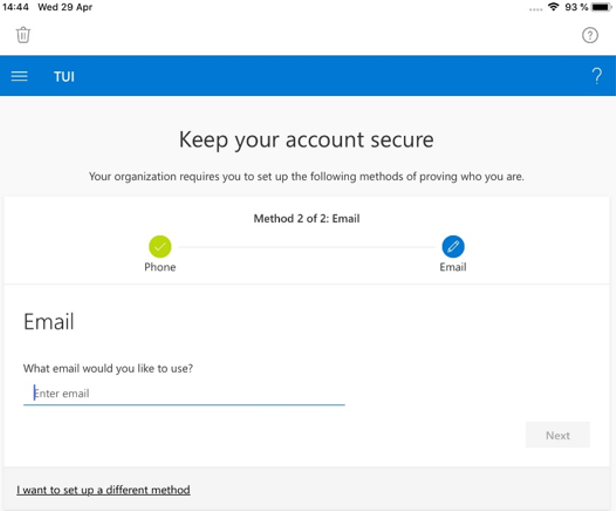Click the Email step label
The image size is (616, 511).
453,267
